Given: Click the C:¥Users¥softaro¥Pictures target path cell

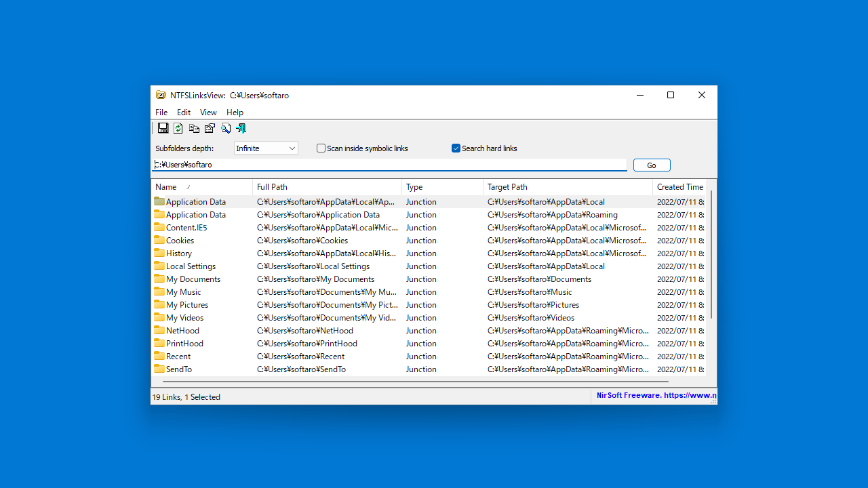Looking at the screenshot, I should 533,305.
